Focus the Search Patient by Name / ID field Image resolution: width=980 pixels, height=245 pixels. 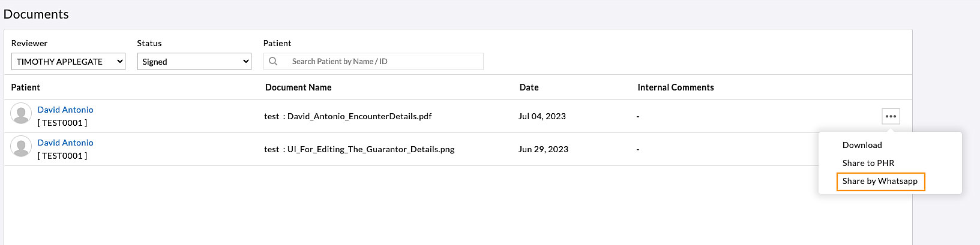[x=384, y=61]
